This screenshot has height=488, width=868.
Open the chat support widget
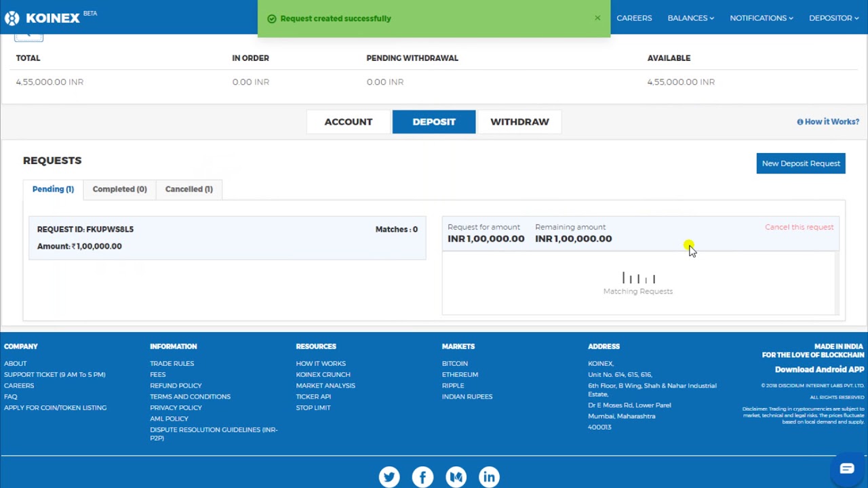(x=847, y=468)
